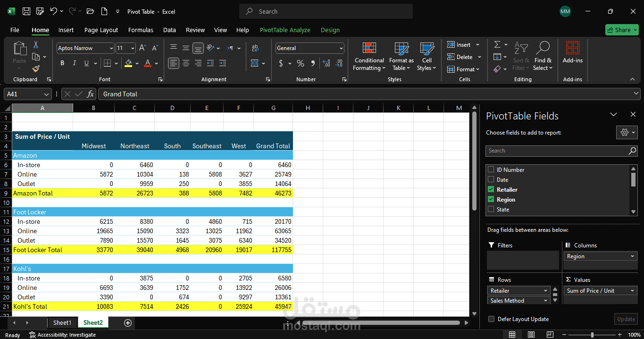Uncheck the Retailer field
The height and width of the screenshot is (339, 644).
[491, 189]
